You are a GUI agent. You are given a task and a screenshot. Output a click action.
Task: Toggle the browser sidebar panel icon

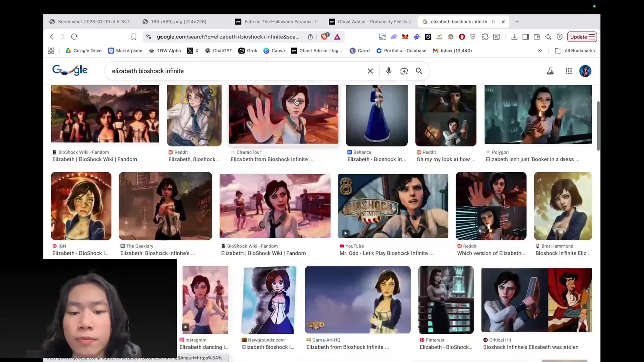[526, 37]
